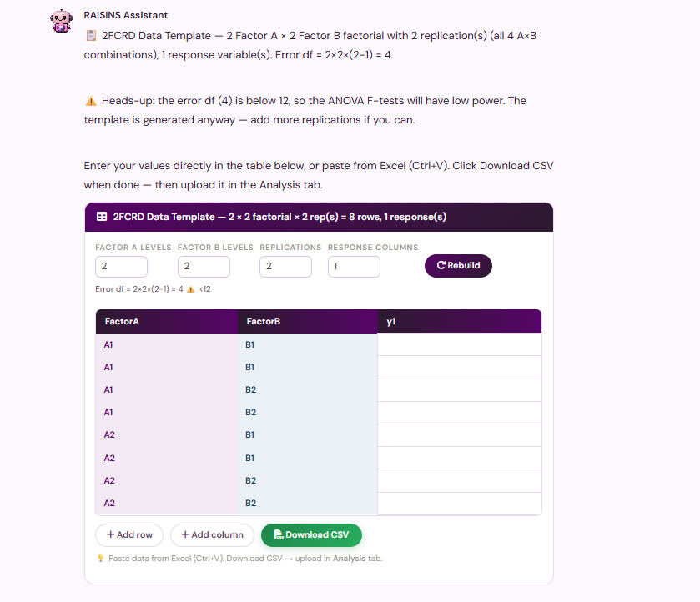Add a column to the table
The height and width of the screenshot is (602, 700).
(x=213, y=534)
